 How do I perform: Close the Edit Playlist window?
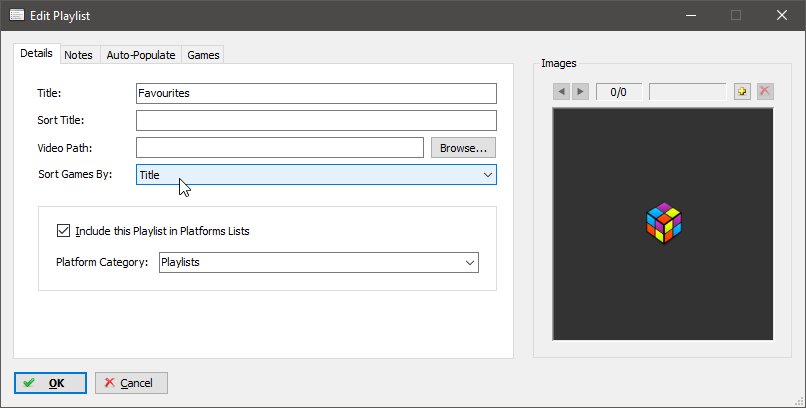coord(782,15)
